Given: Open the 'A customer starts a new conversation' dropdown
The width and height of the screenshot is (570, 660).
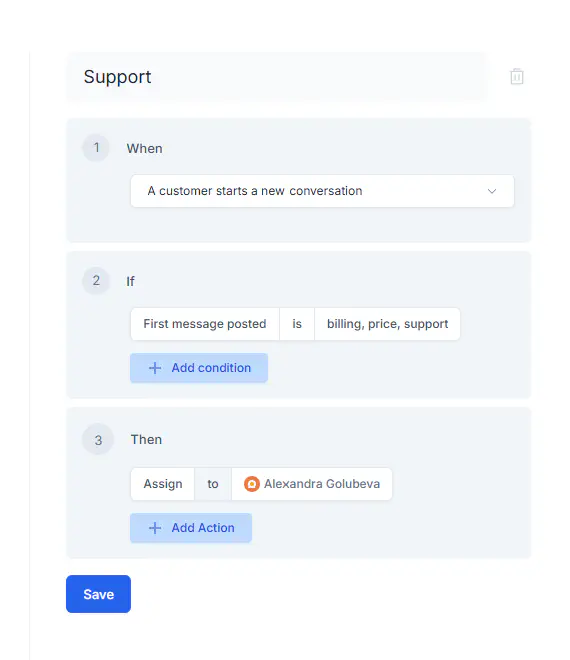Looking at the screenshot, I should pos(322,191).
